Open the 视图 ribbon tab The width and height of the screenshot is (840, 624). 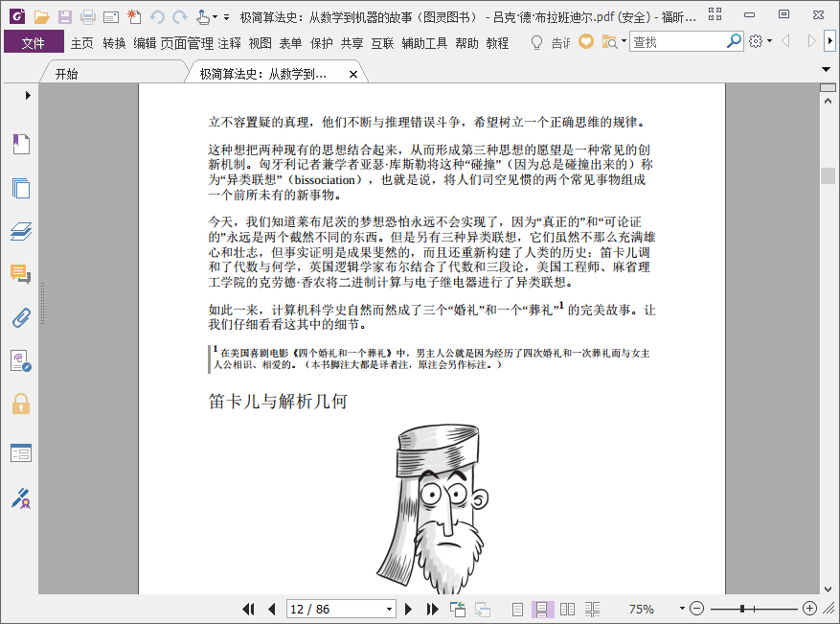[261, 43]
